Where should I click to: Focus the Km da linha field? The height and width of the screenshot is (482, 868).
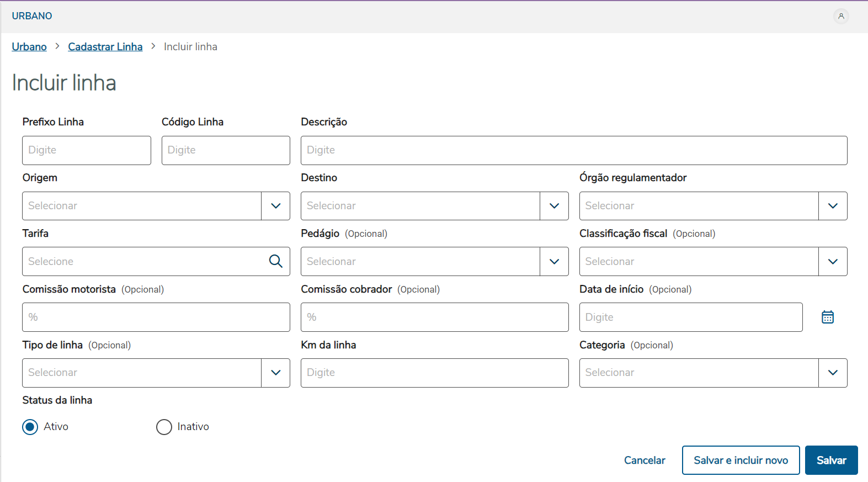(x=434, y=373)
